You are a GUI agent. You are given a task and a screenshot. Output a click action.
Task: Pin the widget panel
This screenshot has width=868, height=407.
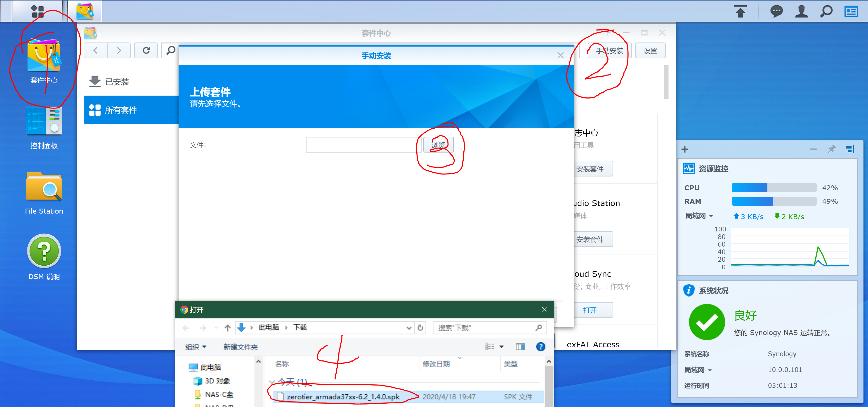pyautogui.click(x=832, y=149)
